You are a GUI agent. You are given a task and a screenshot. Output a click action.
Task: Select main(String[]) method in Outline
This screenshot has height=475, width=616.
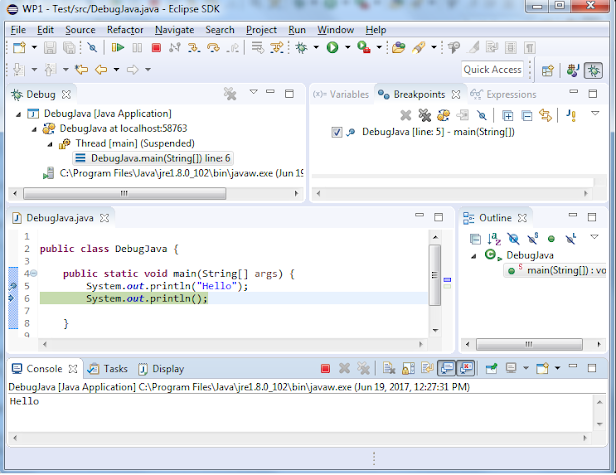(x=556, y=271)
